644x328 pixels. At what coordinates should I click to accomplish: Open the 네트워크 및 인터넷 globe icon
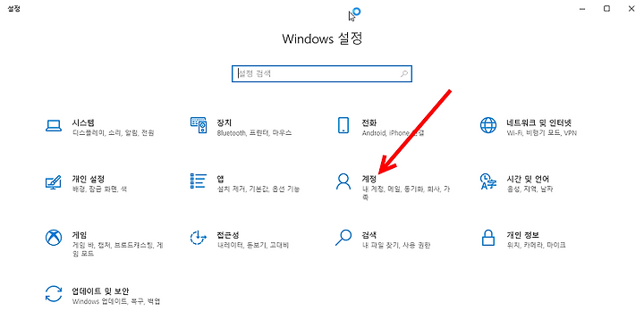[x=488, y=125]
